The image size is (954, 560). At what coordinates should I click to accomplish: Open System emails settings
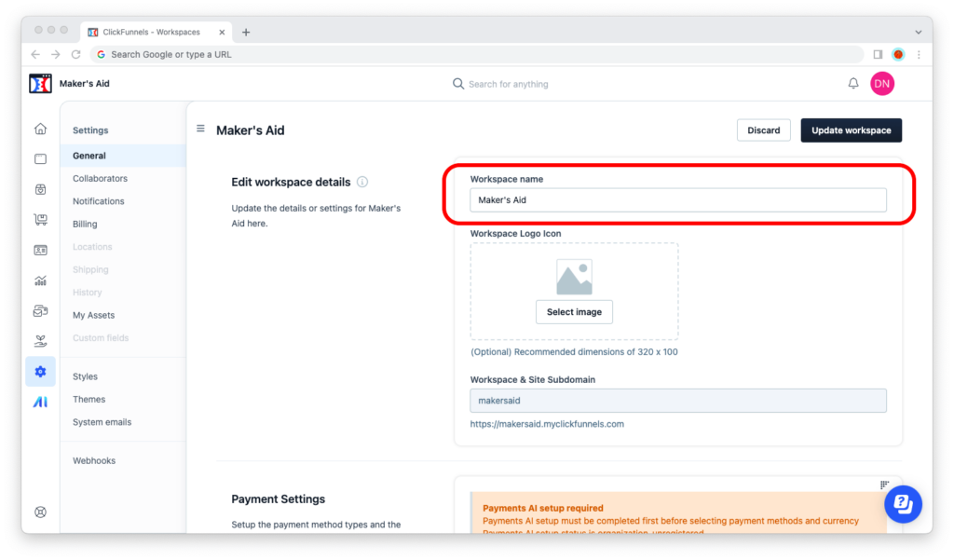(x=102, y=422)
